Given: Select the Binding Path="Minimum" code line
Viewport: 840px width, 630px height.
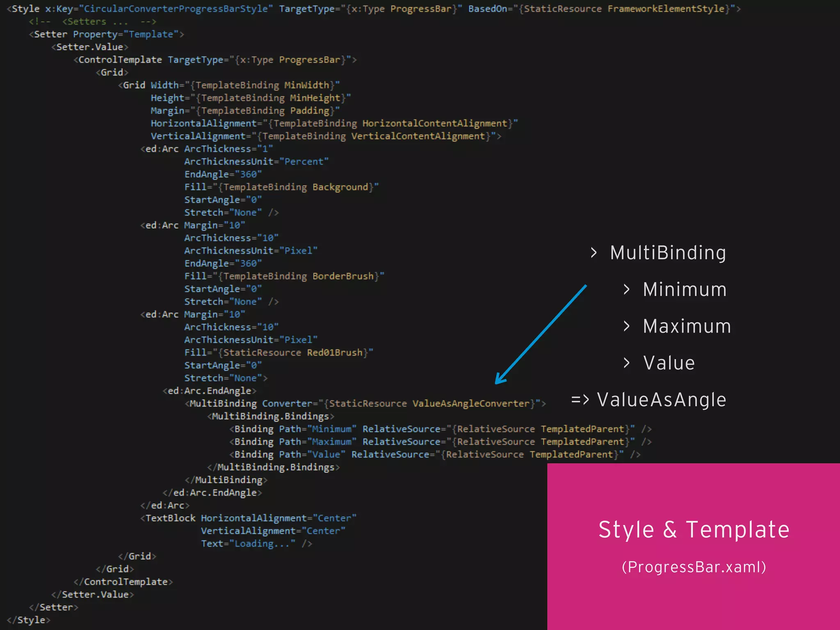Looking at the screenshot, I should coord(441,429).
